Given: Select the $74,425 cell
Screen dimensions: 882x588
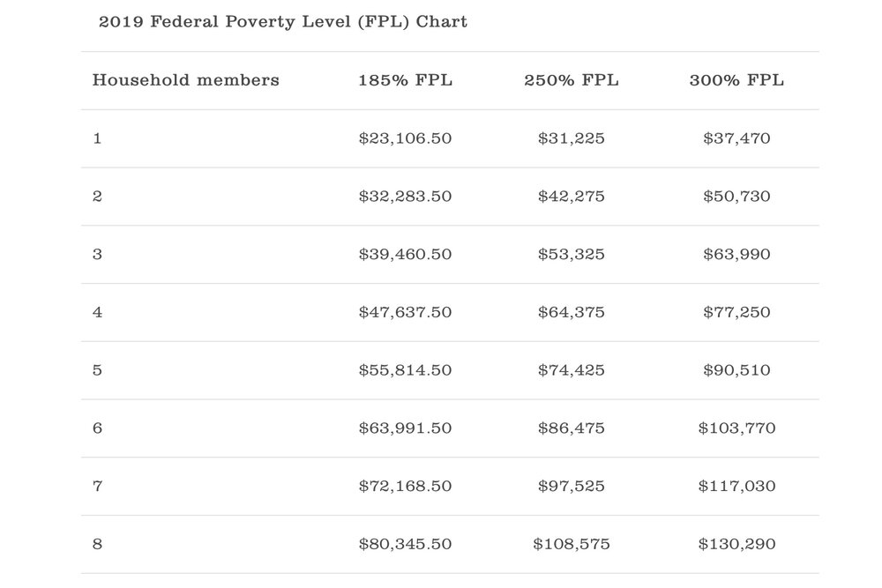Looking at the screenshot, I should (x=571, y=370).
